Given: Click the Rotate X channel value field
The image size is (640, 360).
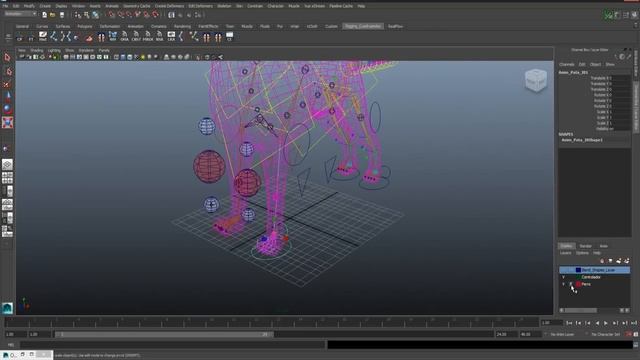Looking at the screenshot, I should 620,95.
